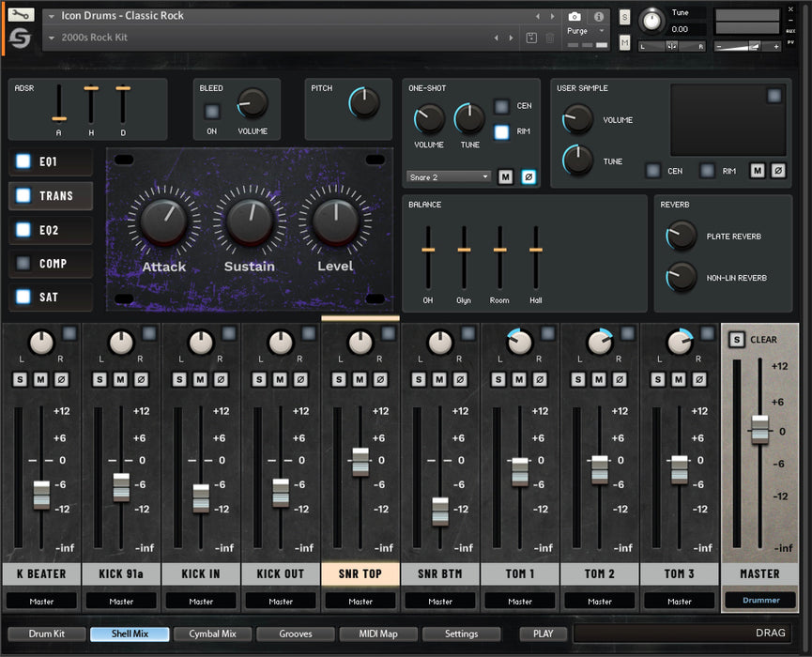Switch to the Cymbal Mix tab
The height and width of the screenshot is (657, 812).
(x=212, y=634)
